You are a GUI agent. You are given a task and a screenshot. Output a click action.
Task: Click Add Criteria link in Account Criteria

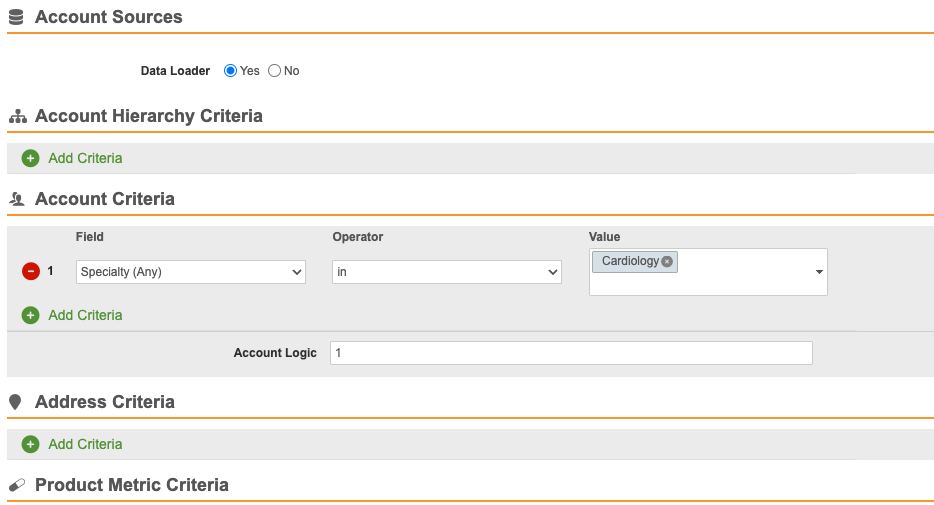click(85, 315)
